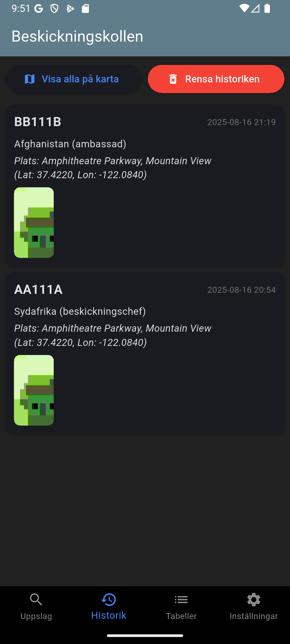Select the Historik clock icon
290x644 pixels.
tap(109, 600)
